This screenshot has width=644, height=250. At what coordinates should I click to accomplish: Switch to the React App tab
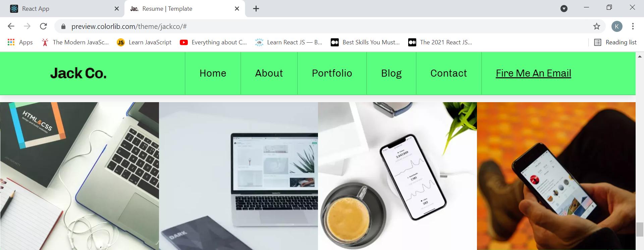coord(62,9)
